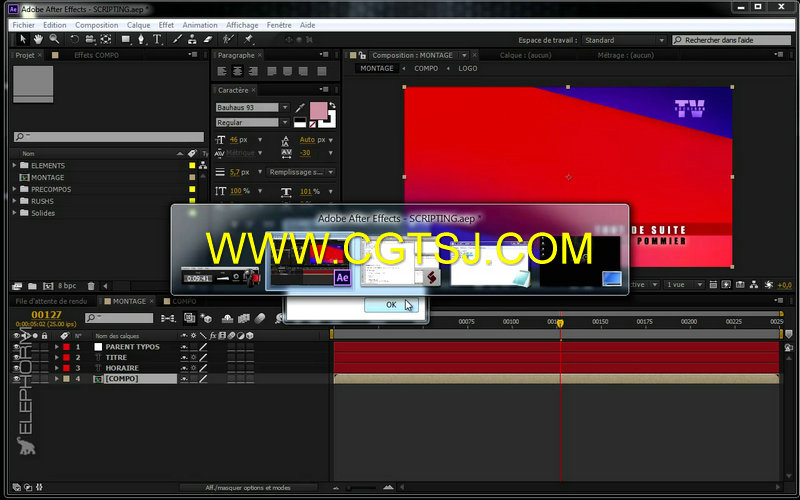Select the Rectangle shape tool

coord(126,39)
